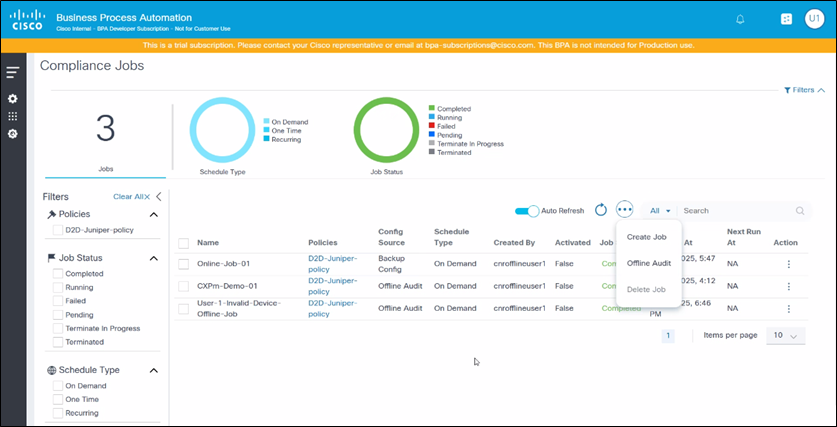The height and width of the screenshot is (427, 837).
Task: Click the Activated column header
Action: (573, 242)
